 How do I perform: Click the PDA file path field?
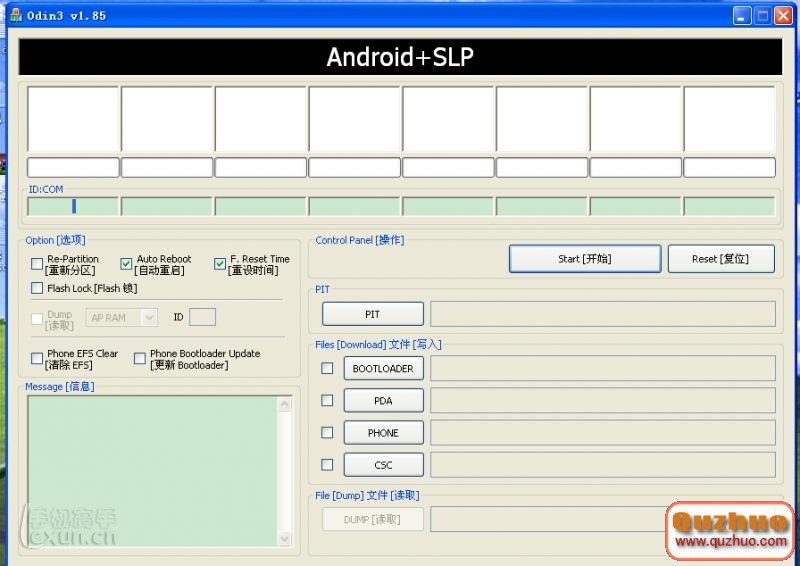603,400
